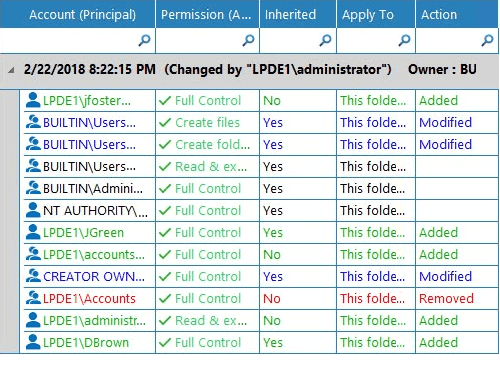Click the group icon beside LPDE1\Accounts
500x390 pixels.
coord(33,298)
